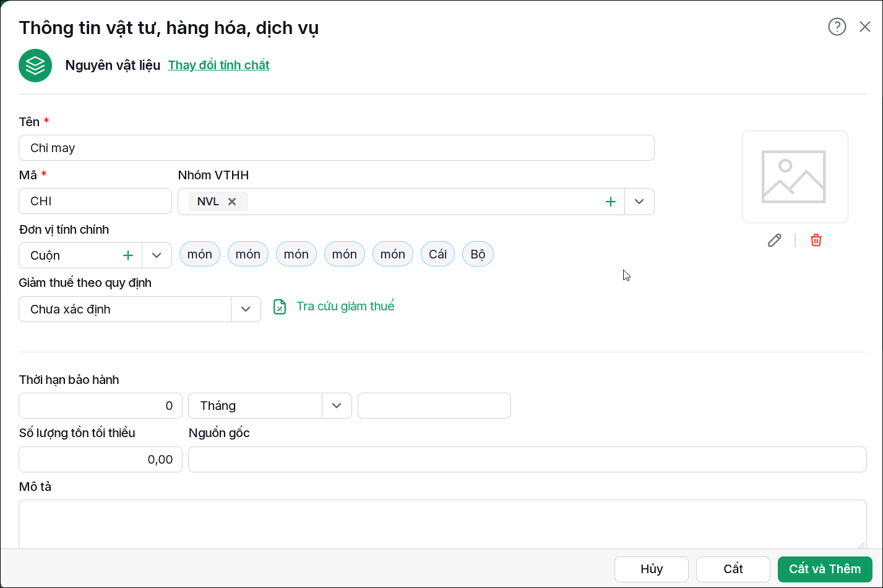883x588 pixels.
Task: Focus the Mã field containing CHI
Action: click(x=95, y=201)
